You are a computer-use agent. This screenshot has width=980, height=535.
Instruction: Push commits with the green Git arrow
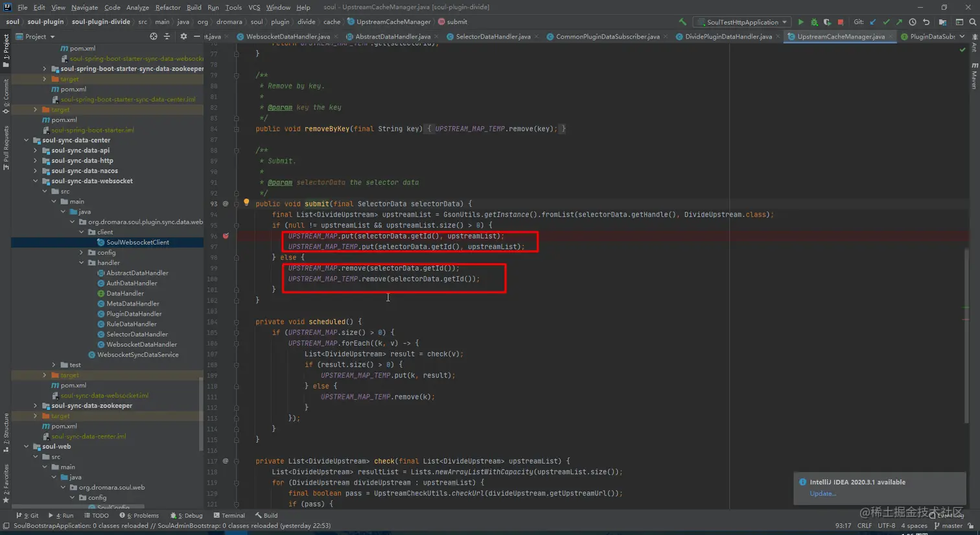[x=899, y=22]
